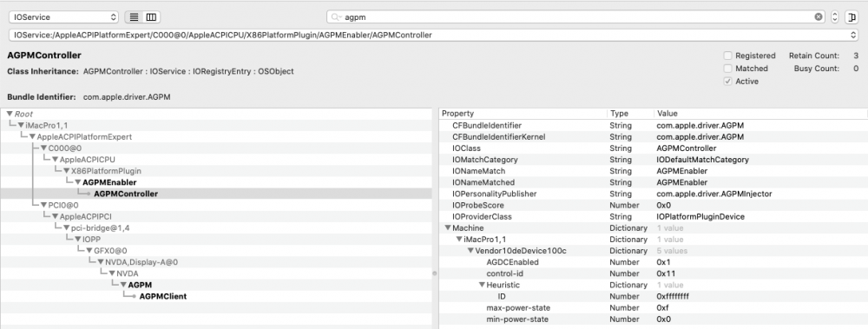Screen dimensions: 868x329
Task: Select the AGPMClient tree row
Action: coord(216,296)
